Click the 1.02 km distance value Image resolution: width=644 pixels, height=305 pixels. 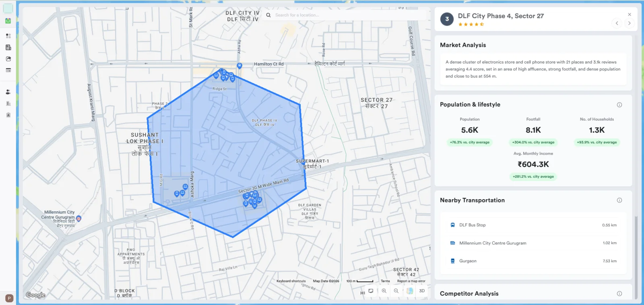(609, 243)
